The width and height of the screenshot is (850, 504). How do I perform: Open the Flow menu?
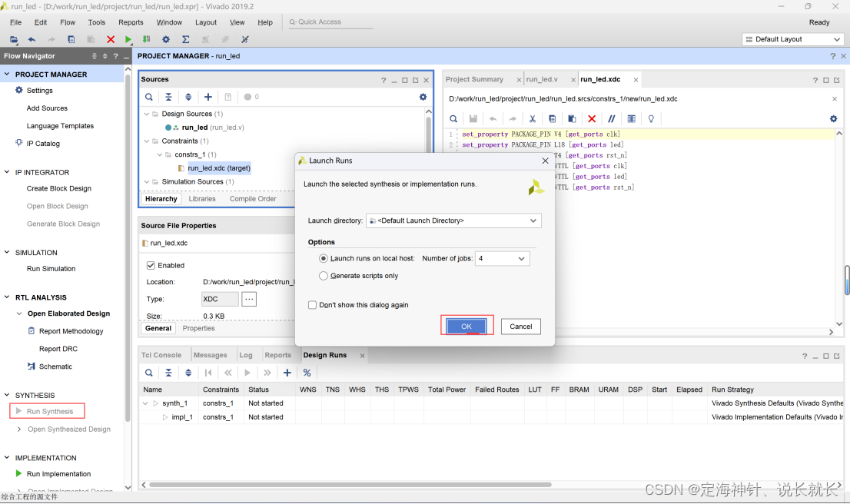coord(67,22)
